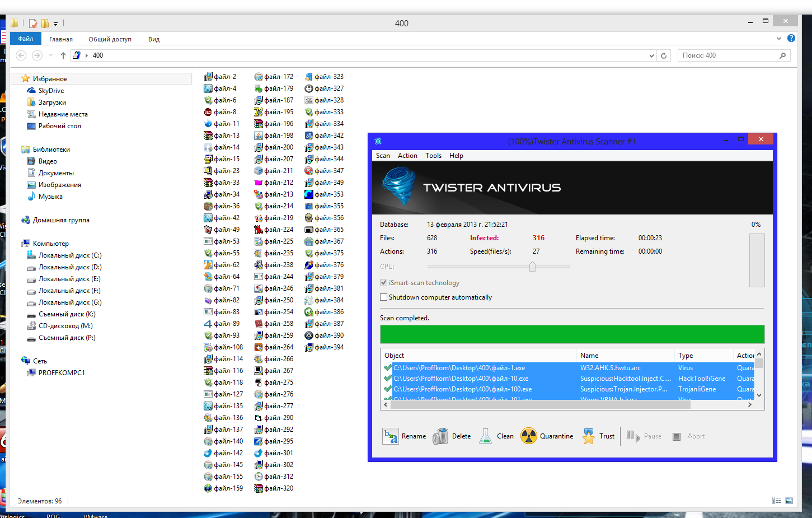The image size is (812, 518).
Task: Select file файл-323 in folder 400
Action: point(324,77)
